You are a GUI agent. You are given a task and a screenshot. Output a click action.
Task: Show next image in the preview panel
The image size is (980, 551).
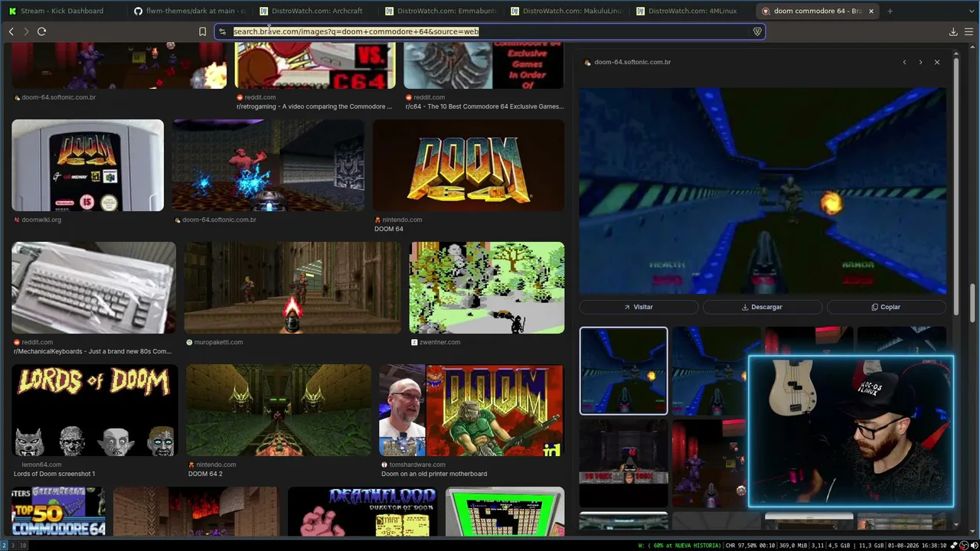coord(920,62)
